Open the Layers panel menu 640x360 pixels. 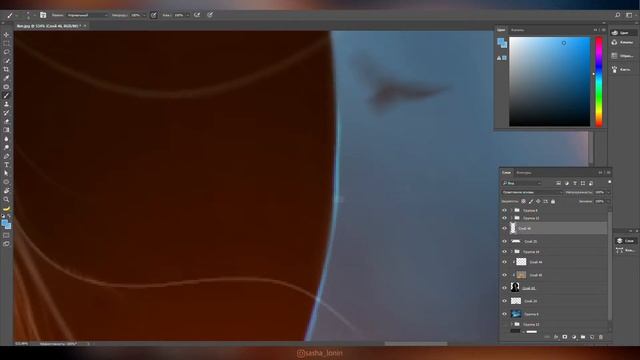[x=608, y=173]
